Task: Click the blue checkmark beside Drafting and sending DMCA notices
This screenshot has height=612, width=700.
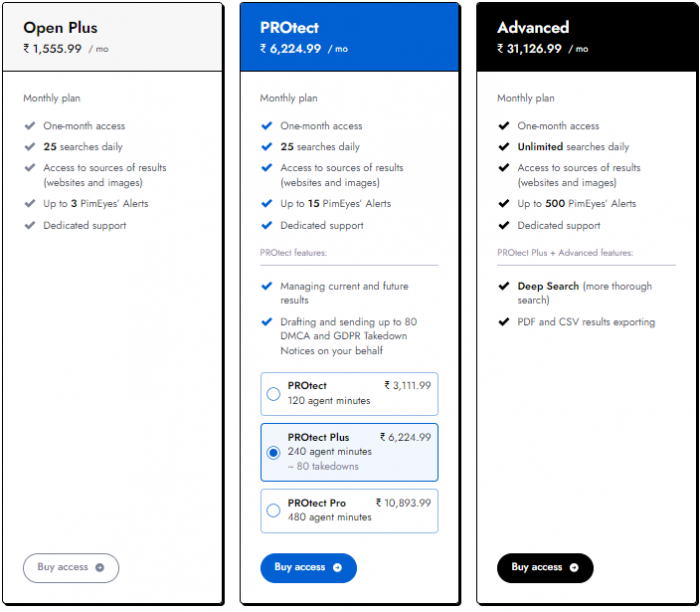Action: click(267, 322)
